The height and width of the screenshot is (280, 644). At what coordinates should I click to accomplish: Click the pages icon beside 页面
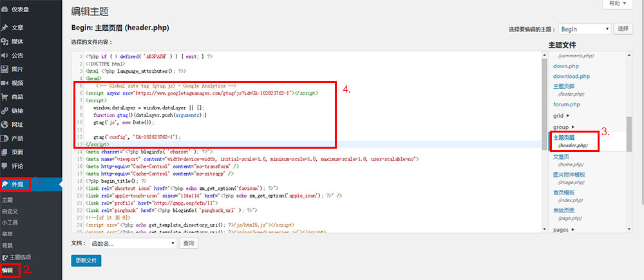pyautogui.click(x=5, y=153)
